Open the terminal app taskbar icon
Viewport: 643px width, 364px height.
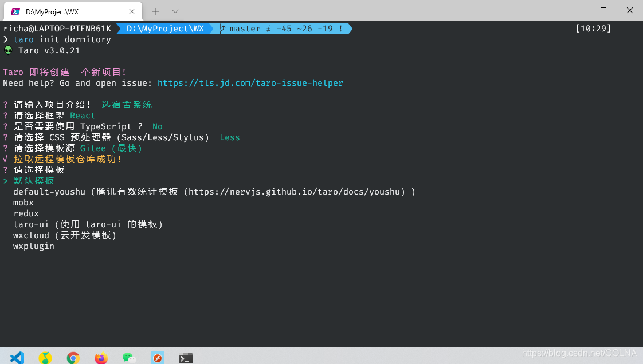(x=185, y=358)
